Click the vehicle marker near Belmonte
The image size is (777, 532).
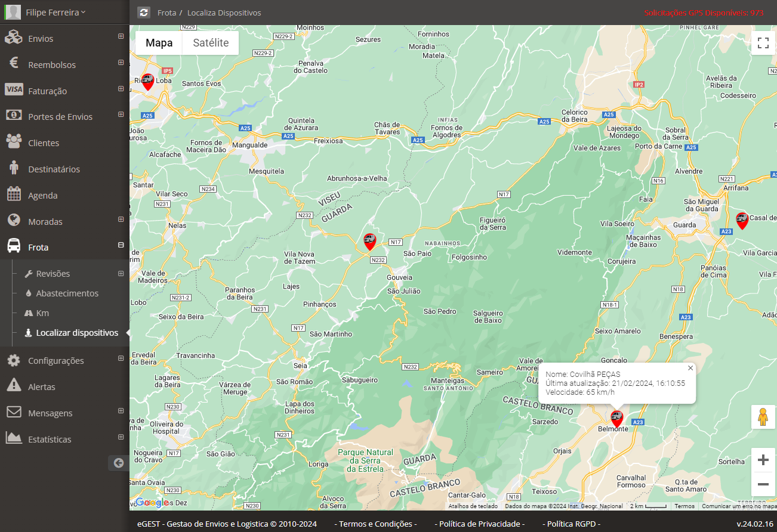coord(617,418)
